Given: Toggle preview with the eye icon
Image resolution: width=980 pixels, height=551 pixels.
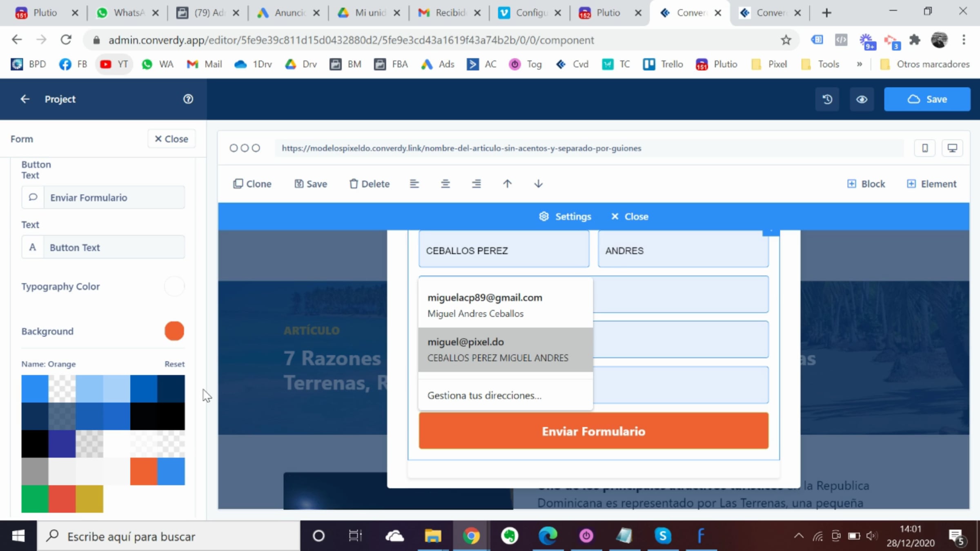Looking at the screenshot, I should tap(862, 99).
